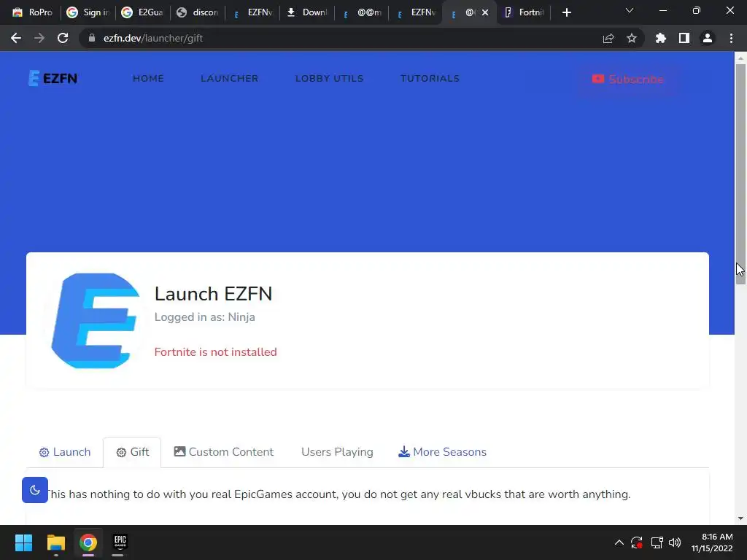Click the 'Launch EZFN' heading

(213, 294)
